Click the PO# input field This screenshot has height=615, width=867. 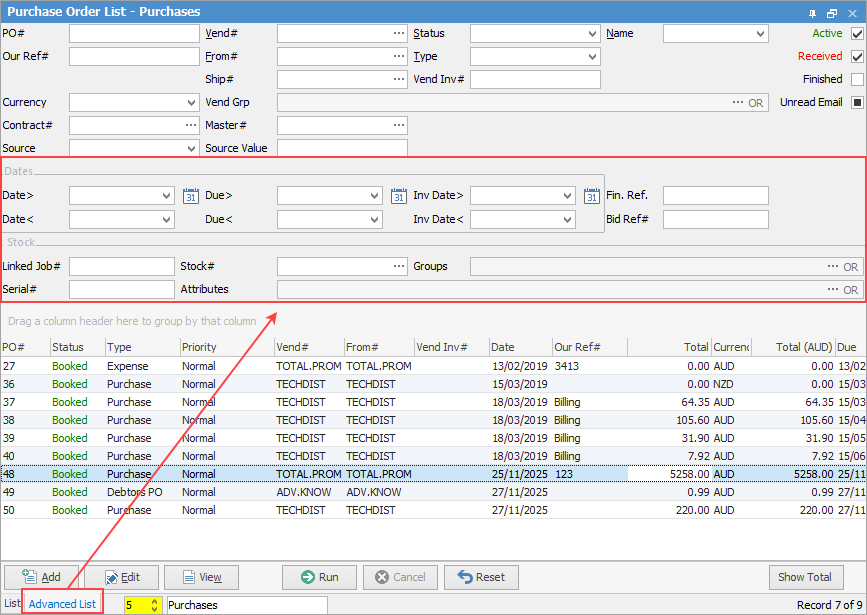[134, 34]
